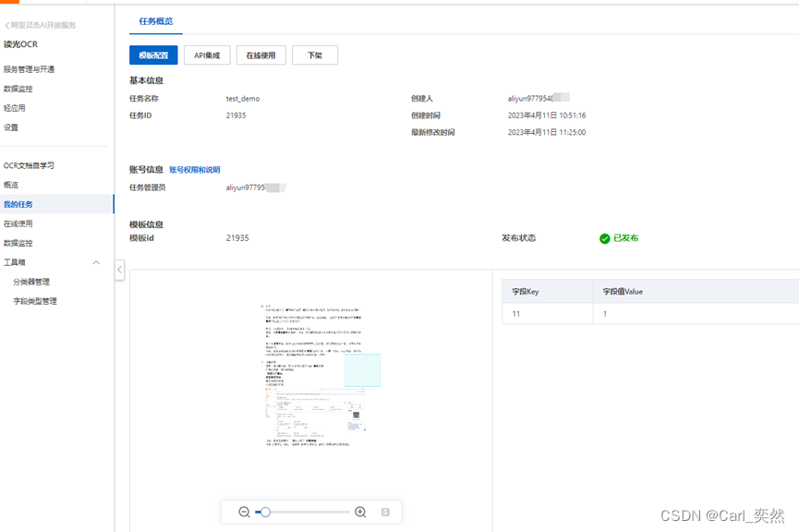Open 数据监控 under OCR文档自学习

tap(18, 243)
